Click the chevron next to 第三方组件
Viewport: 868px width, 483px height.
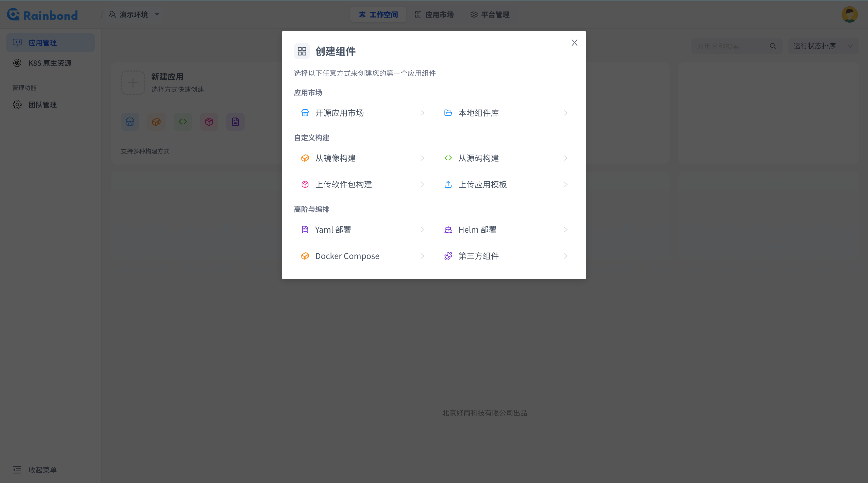click(566, 256)
